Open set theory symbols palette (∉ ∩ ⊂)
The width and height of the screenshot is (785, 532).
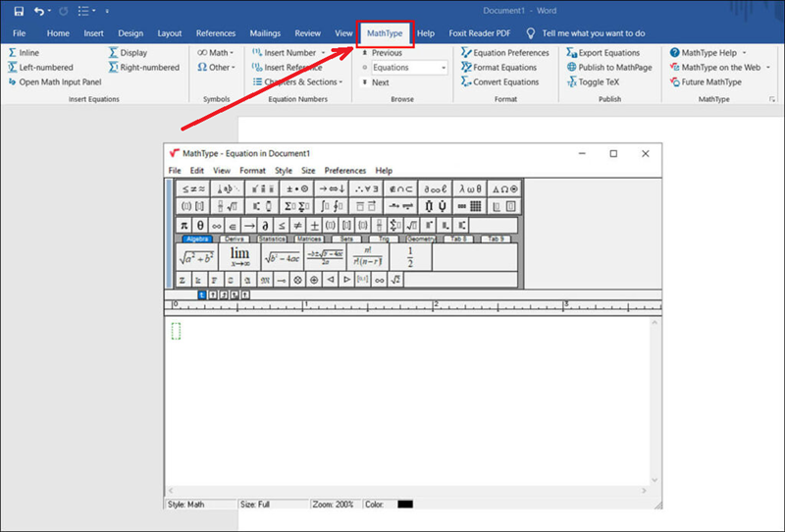tap(401, 188)
